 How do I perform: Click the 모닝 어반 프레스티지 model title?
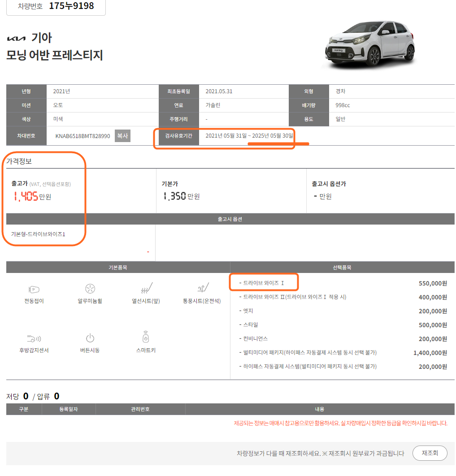55,55
